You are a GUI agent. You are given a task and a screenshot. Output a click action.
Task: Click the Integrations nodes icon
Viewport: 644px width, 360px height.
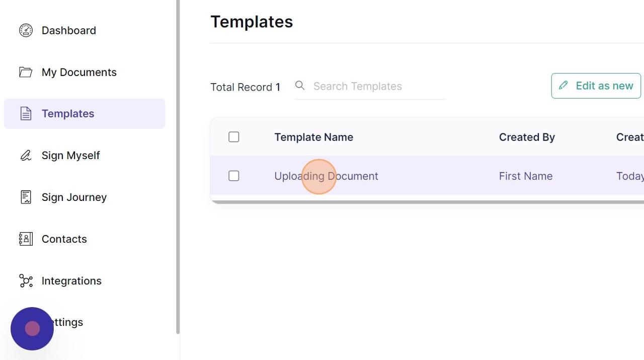point(26,280)
